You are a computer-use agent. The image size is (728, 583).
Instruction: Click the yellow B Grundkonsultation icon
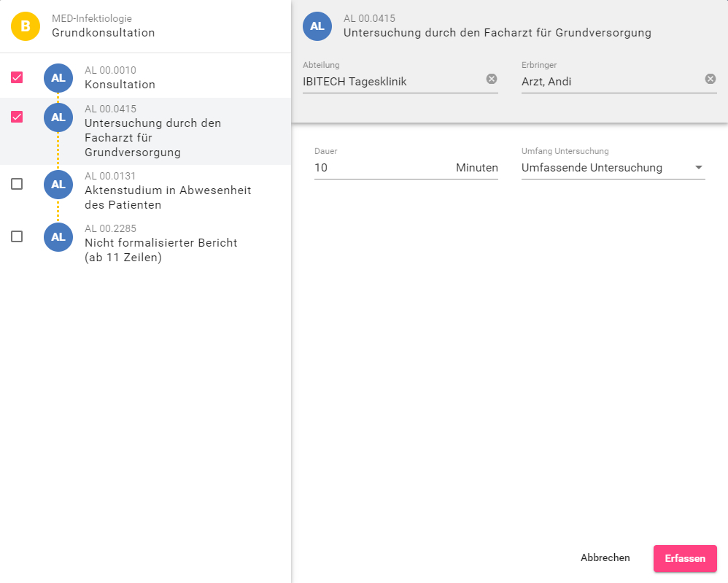click(26, 26)
